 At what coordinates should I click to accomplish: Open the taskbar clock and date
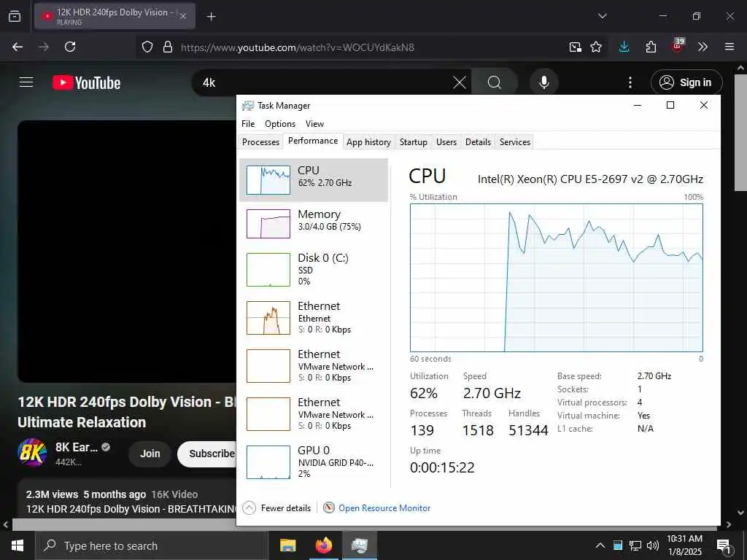tap(684, 545)
